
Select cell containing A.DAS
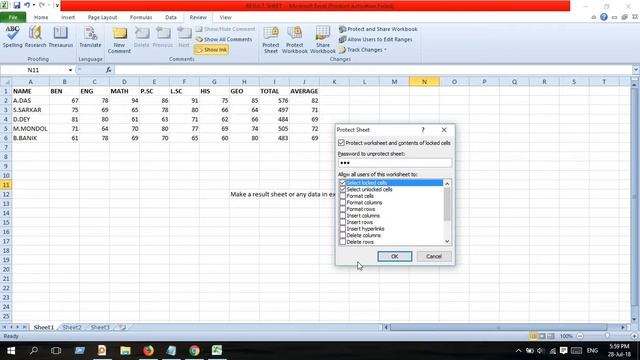[x=31, y=100]
